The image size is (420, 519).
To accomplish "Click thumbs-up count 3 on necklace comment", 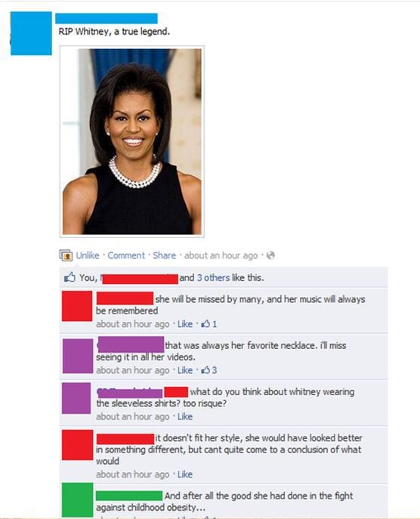I will 209,370.
